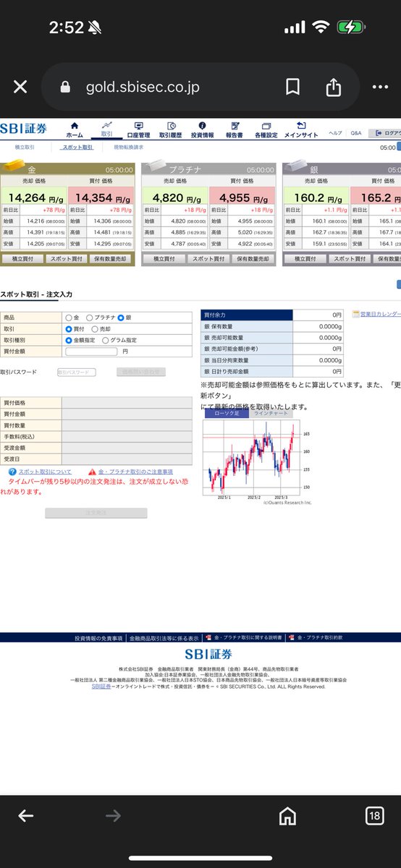Click the 価格問い合わせ button
Viewport: 401px width, 868px height.
140,372
